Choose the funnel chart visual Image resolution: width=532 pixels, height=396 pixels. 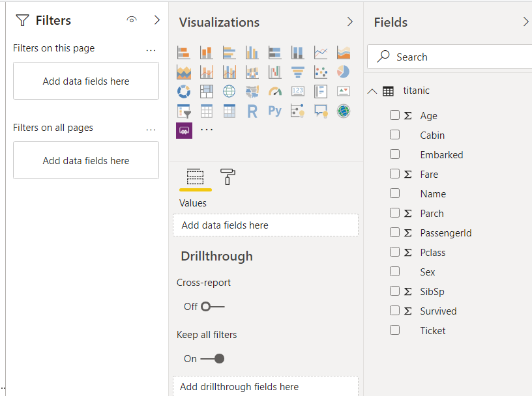pos(298,72)
